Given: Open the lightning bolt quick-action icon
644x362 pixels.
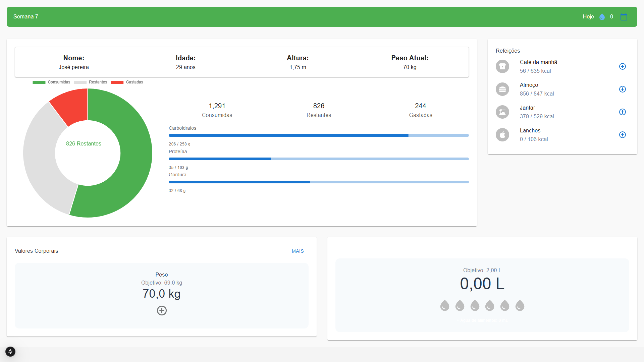Looking at the screenshot, I should point(10,352).
